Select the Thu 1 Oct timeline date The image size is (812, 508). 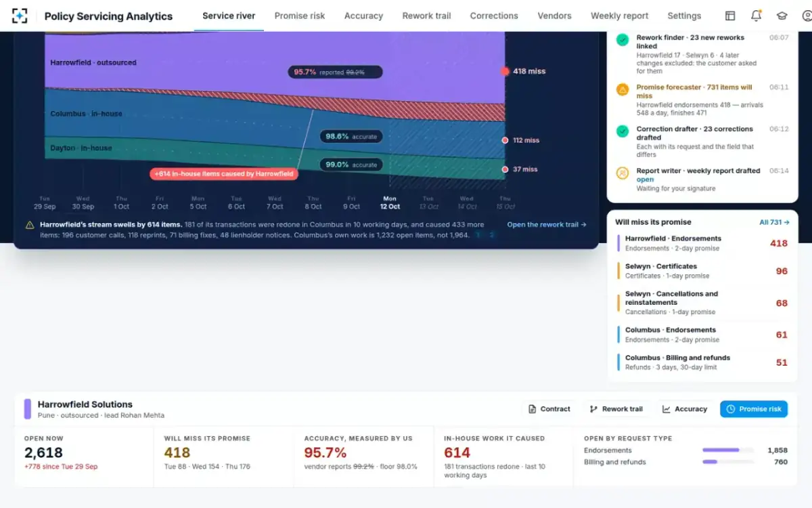click(x=121, y=203)
